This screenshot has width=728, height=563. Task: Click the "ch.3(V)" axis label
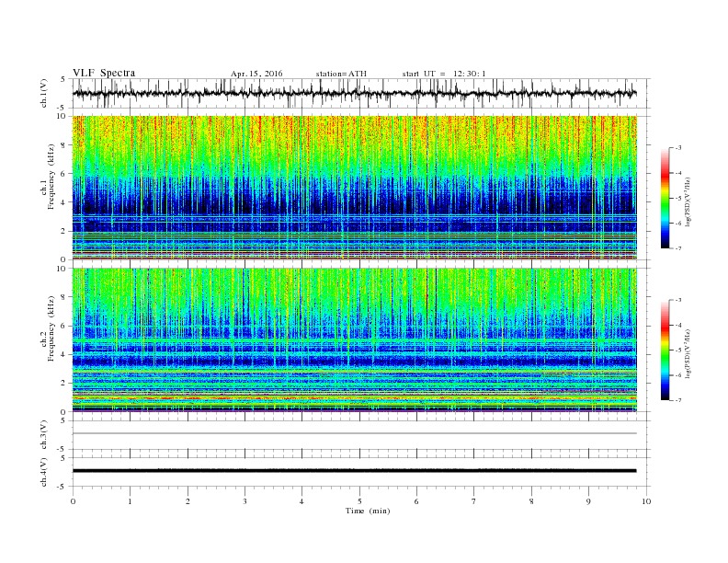coord(44,435)
